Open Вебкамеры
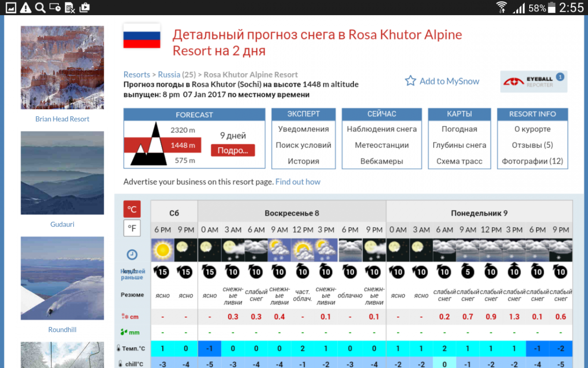Image resolution: width=588 pixels, height=368 pixels. 382,161
